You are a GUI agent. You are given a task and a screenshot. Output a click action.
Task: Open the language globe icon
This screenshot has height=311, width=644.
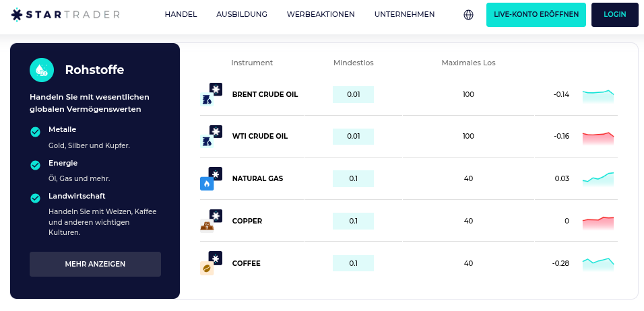point(468,15)
